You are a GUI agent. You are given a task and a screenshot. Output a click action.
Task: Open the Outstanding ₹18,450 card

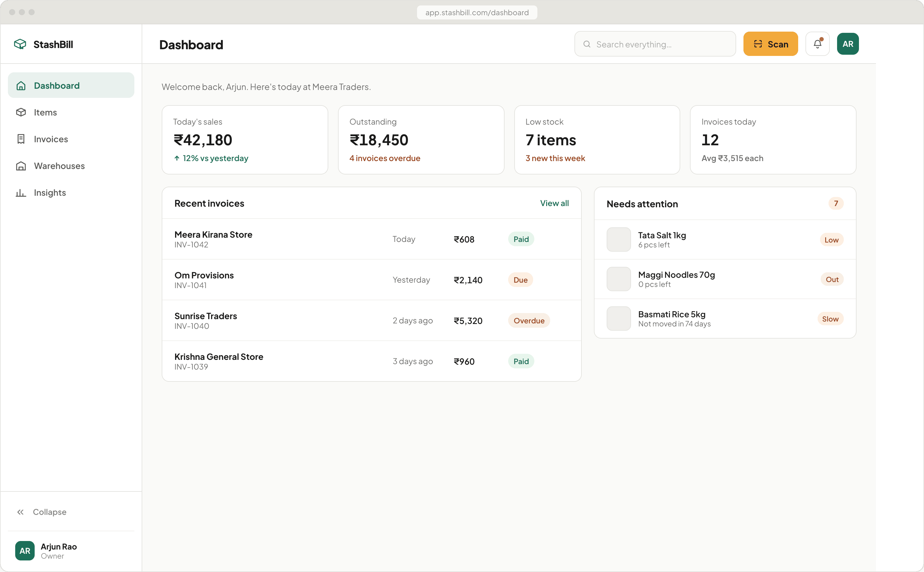click(x=421, y=140)
